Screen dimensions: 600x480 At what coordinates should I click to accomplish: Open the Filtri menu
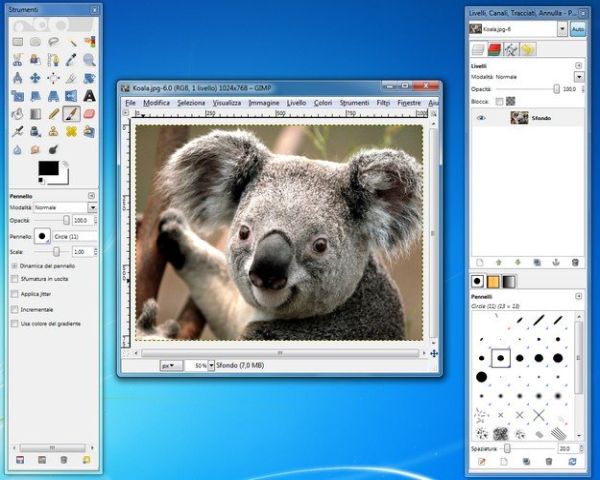click(381, 103)
